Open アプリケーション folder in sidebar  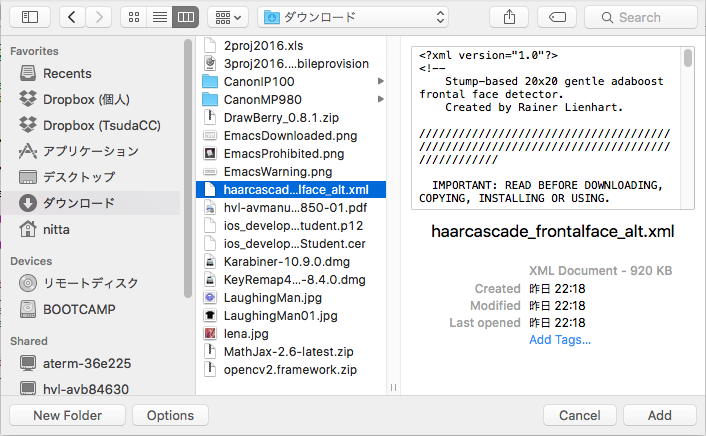click(90, 151)
